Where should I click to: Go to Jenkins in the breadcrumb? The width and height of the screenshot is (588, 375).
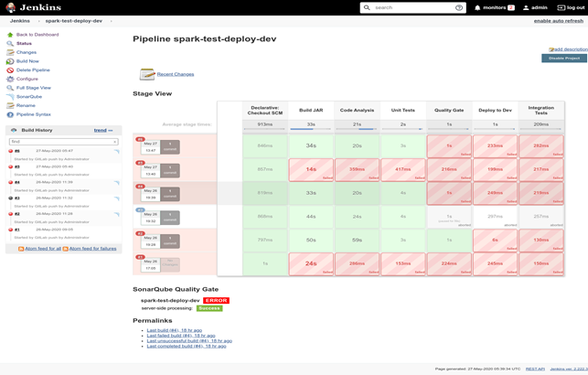coord(20,21)
